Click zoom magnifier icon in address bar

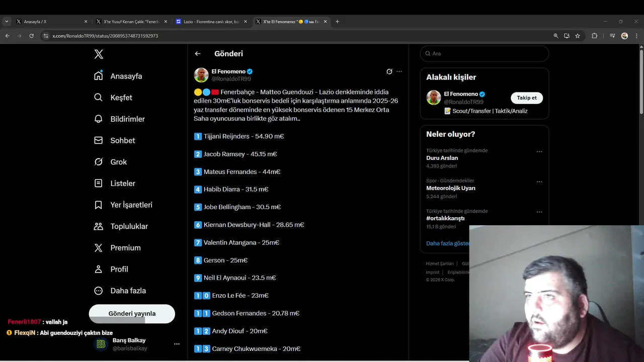click(556, 36)
